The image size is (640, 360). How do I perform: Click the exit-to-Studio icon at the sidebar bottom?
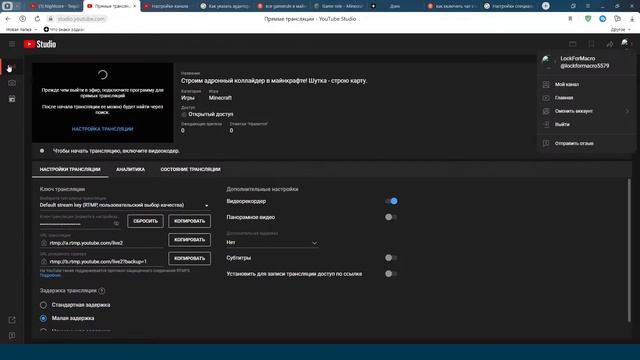[12, 320]
